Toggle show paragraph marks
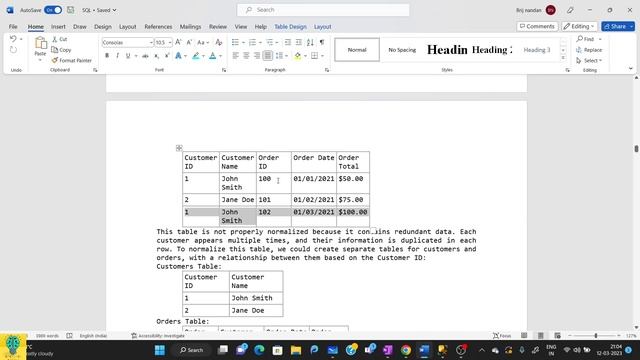Image resolution: width=640 pixels, height=360 pixels. (x=322, y=42)
